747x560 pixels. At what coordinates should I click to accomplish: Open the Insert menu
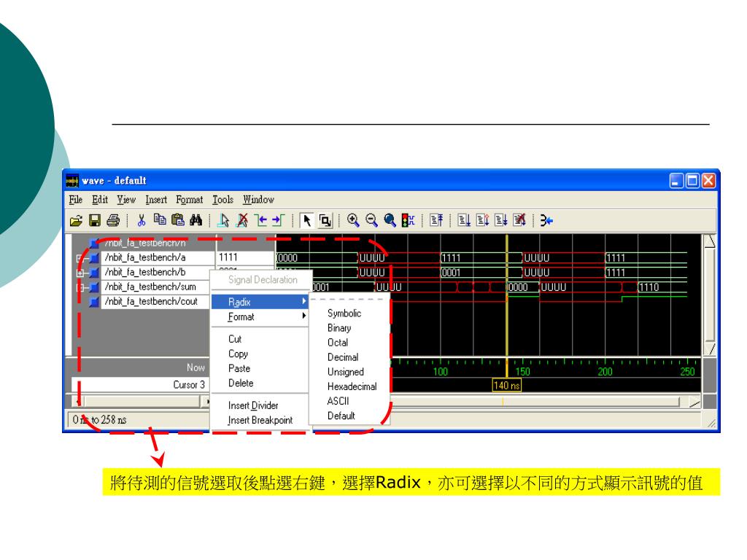[156, 200]
